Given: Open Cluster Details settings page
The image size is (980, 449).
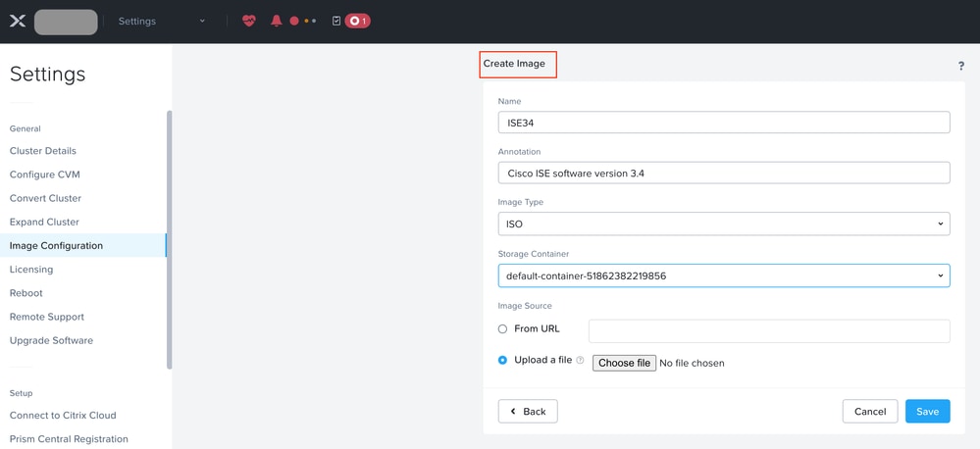Looking at the screenshot, I should pos(43,151).
